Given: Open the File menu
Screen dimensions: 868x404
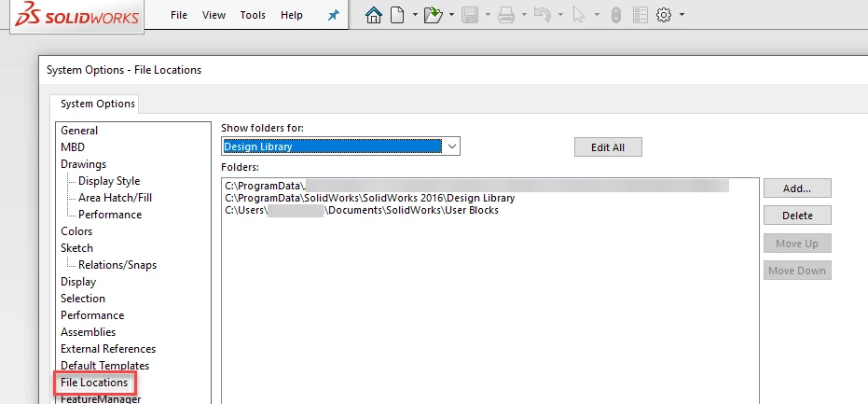Looking at the screenshot, I should [x=179, y=15].
